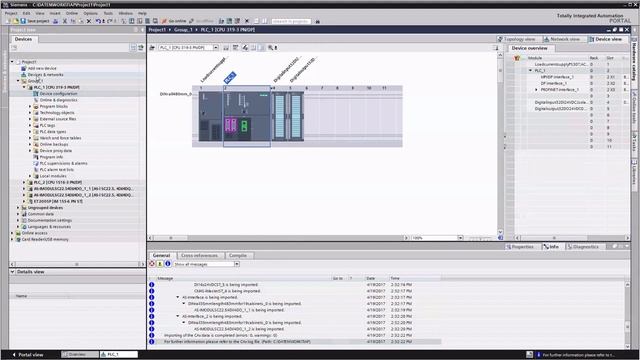Expand the Watch and force tables folder
The image size is (640, 360).
[30, 138]
